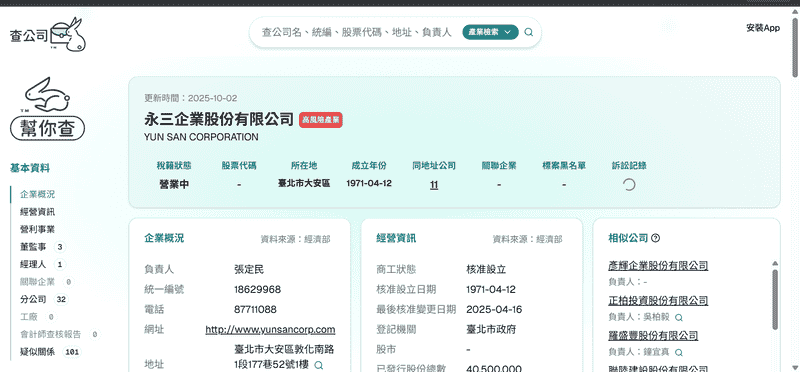Click unified number 18629968
Image resolution: width=800 pixels, height=372 pixels.
coord(258,290)
